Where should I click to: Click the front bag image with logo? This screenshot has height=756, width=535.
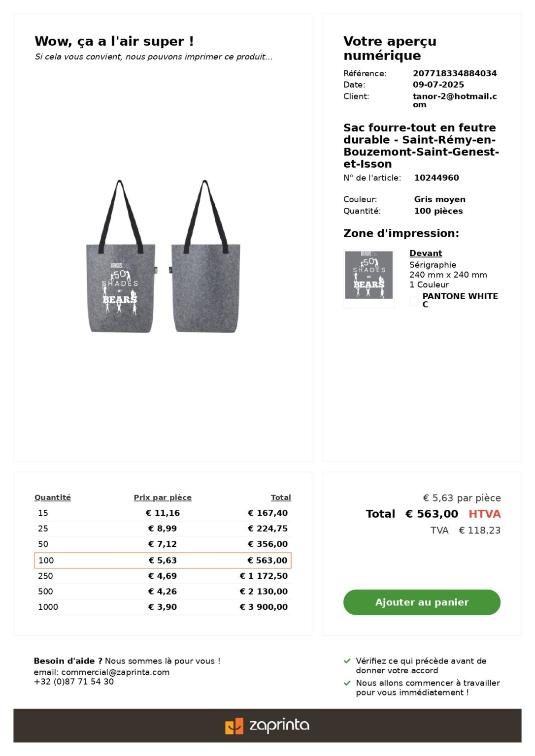(121, 256)
